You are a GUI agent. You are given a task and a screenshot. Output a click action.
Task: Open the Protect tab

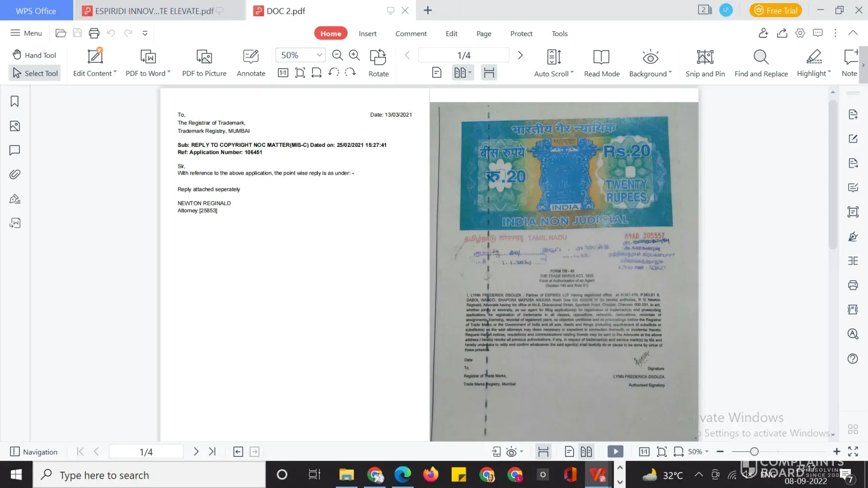click(521, 33)
